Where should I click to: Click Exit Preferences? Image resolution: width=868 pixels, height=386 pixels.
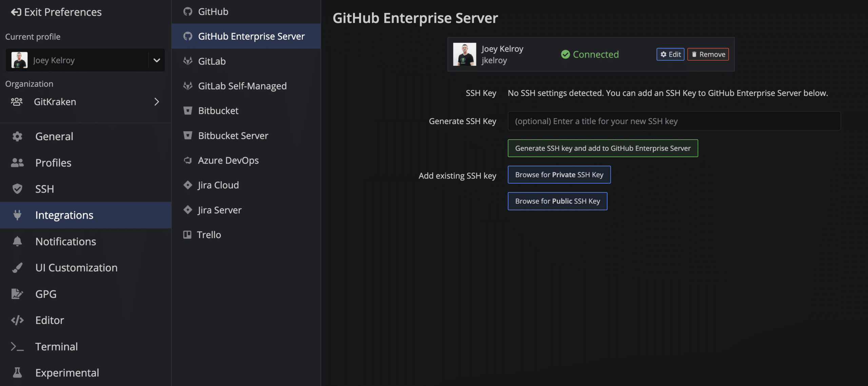(56, 12)
